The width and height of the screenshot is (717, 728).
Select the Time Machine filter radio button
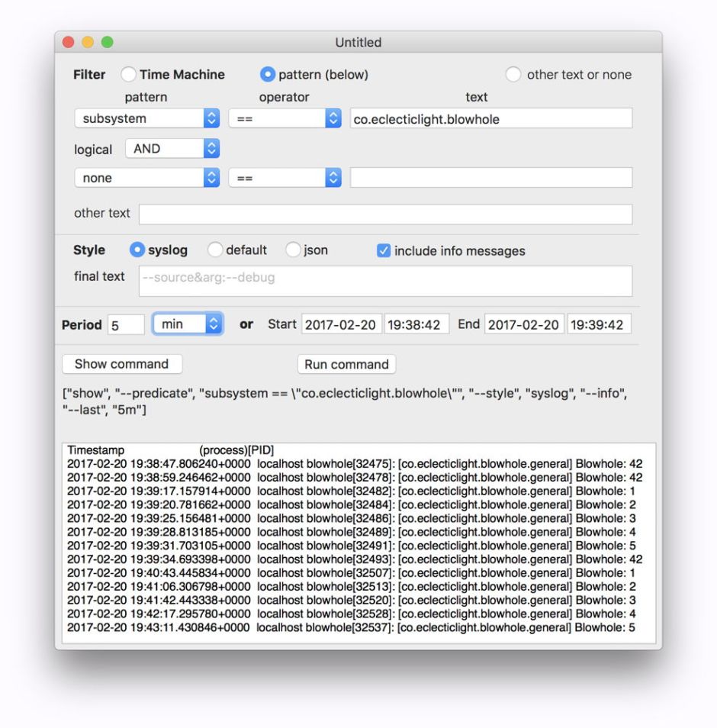click(x=129, y=74)
